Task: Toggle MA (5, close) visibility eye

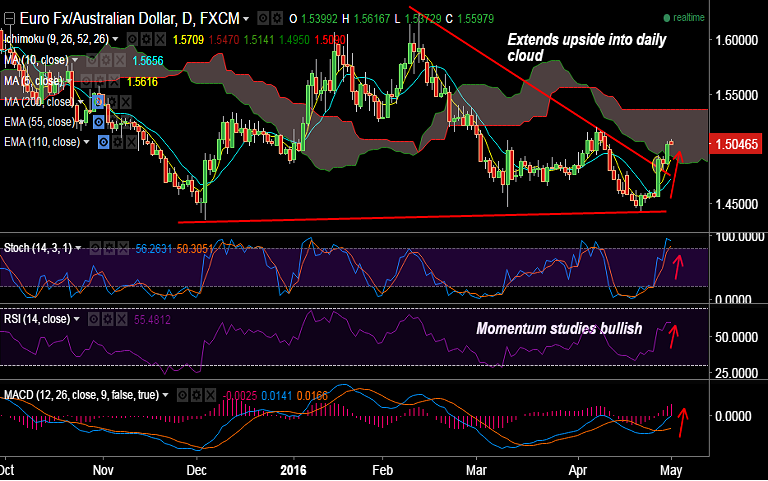Action: pyautogui.click(x=86, y=81)
